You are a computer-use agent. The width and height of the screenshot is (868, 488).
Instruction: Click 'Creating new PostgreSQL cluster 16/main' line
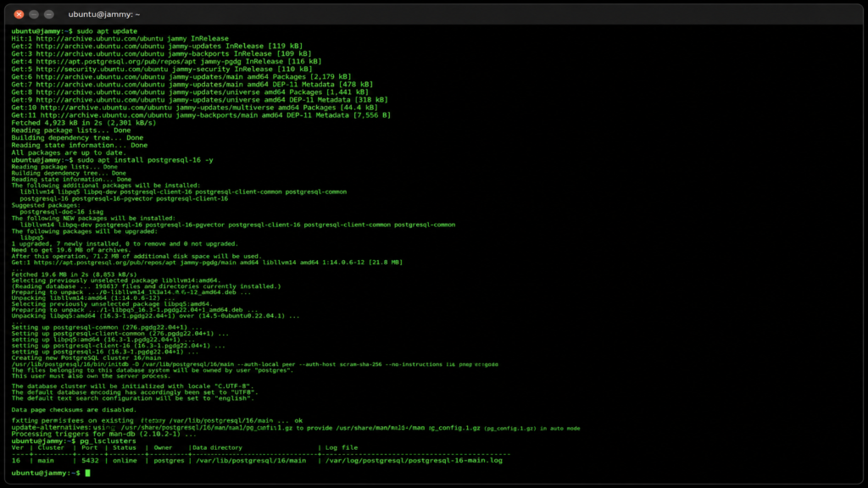(86, 358)
